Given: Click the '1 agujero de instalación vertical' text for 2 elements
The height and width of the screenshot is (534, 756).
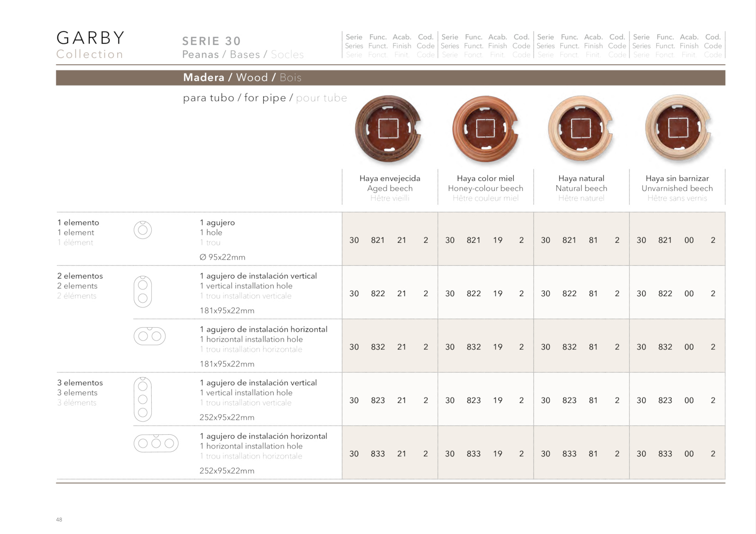Looking at the screenshot, I should coord(258,276).
